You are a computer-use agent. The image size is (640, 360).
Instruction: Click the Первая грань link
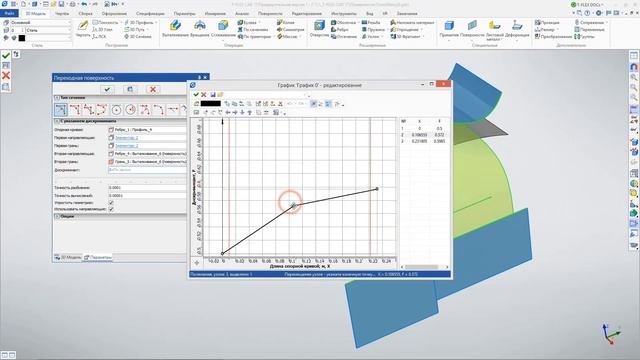[x=126, y=146]
